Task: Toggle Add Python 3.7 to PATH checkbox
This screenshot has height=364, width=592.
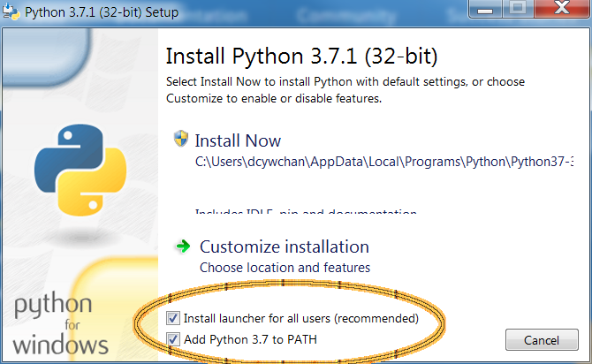Action: tap(173, 339)
